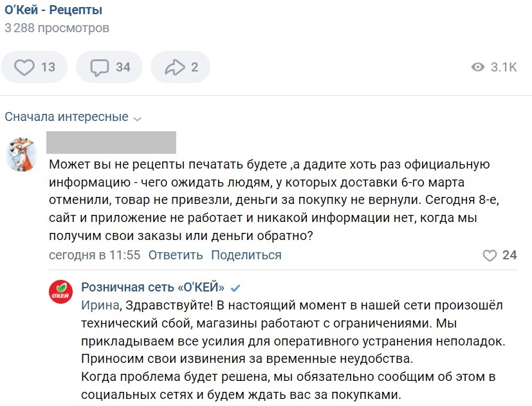Click Поделиться under the comment
532x406 pixels.
[x=246, y=255]
